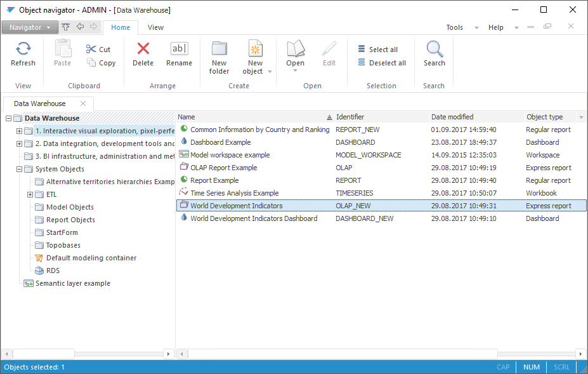Screen dimensions: 588x374
Task: Select Time Series Analysis Example row
Action: (x=234, y=193)
